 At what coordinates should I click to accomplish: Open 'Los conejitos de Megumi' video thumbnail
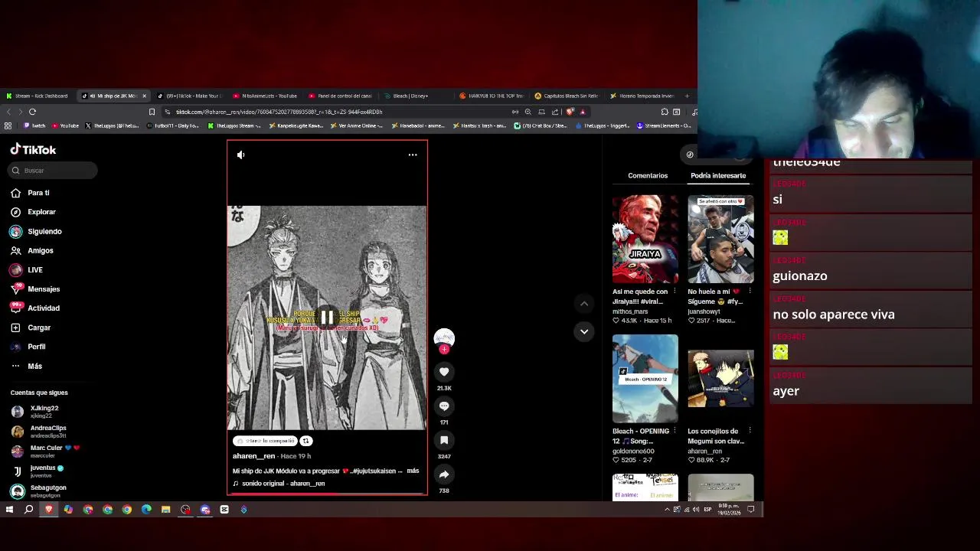[x=720, y=378]
